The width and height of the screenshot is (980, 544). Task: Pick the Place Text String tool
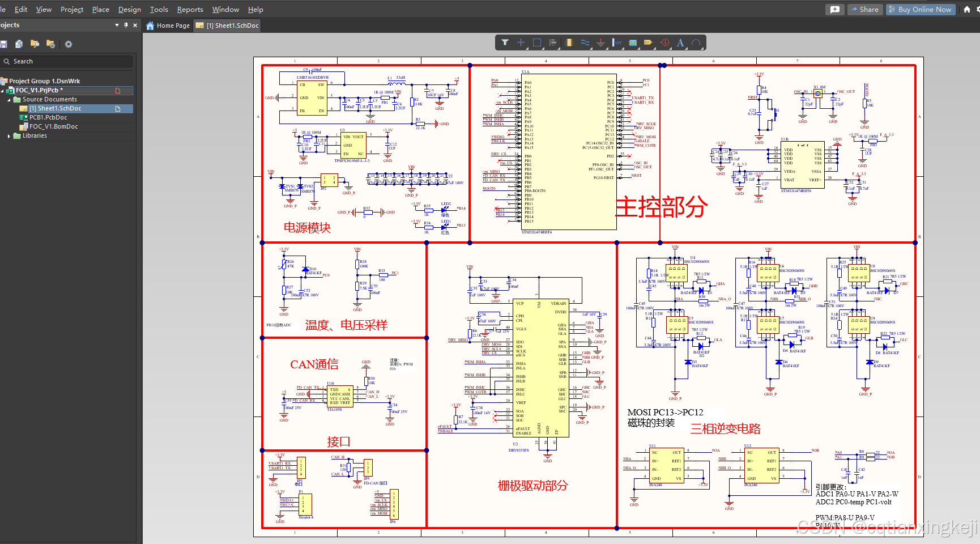pos(680,42)
